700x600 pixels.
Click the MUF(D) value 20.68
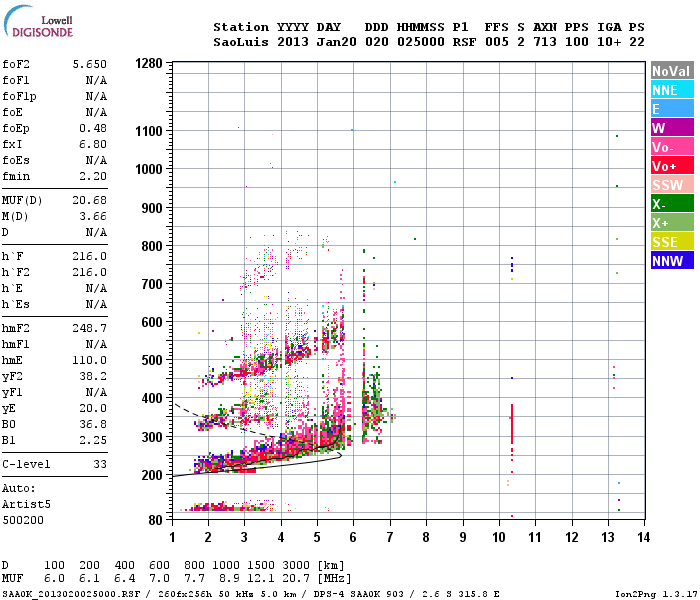[90, 200]
